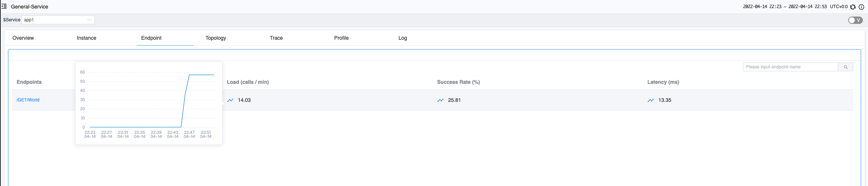Show Success Rate trend chart icon
The width and height of the screenshot is (868, 186).
coord(440,100)
